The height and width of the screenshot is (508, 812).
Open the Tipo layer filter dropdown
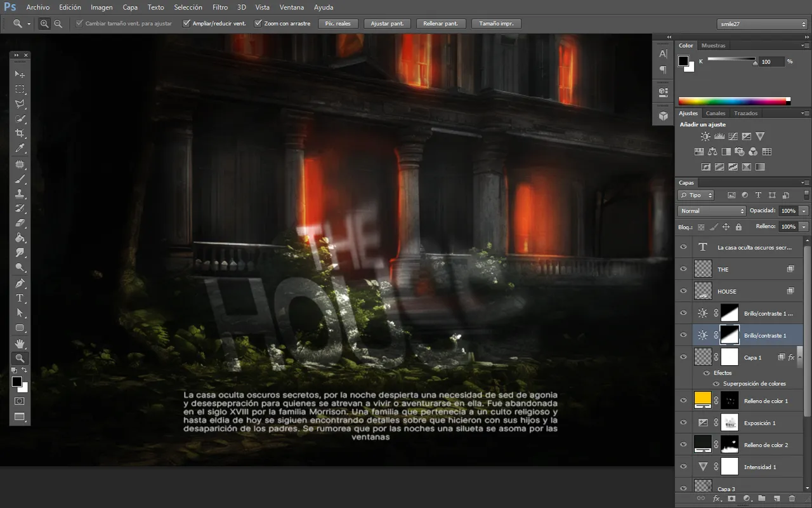coord(696,195)
